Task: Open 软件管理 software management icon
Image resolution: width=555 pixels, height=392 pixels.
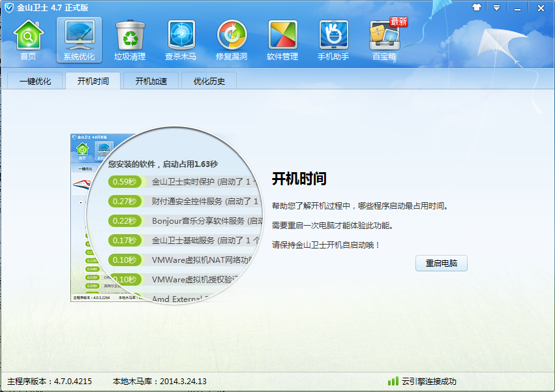Action: (282, 39)
